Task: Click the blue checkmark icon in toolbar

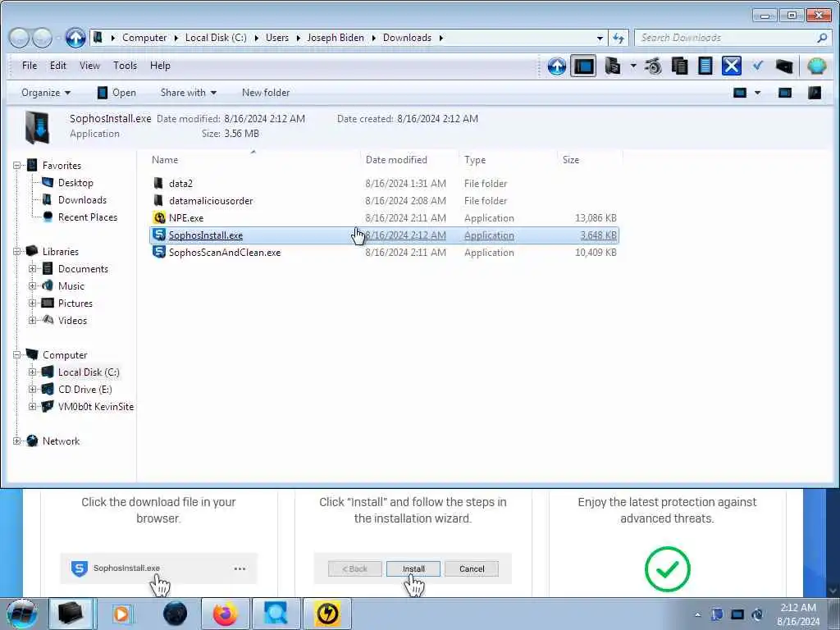Action: 757,66
